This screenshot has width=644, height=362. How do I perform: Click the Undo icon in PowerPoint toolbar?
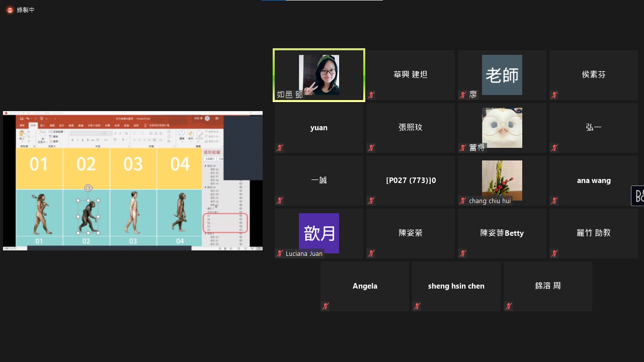[x=28, y=119]
